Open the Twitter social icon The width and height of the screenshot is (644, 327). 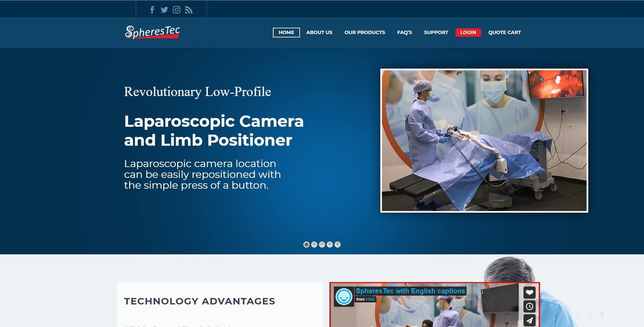point(164,10)
